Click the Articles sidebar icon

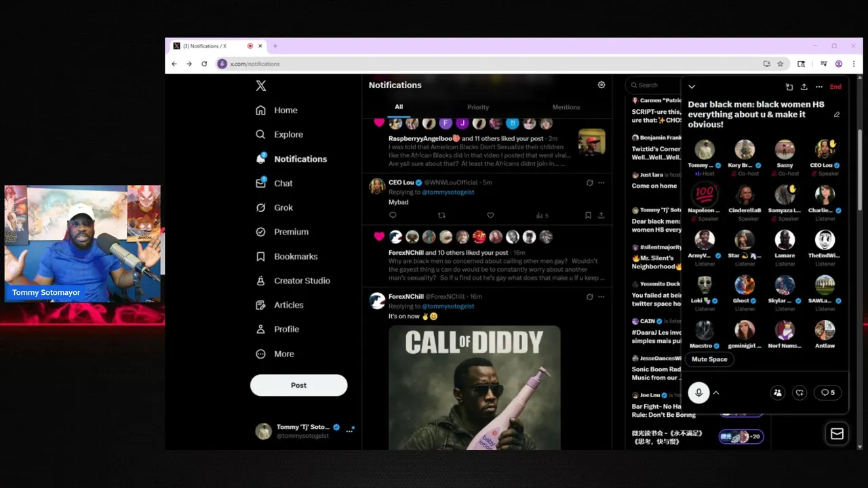coord(260,305)
